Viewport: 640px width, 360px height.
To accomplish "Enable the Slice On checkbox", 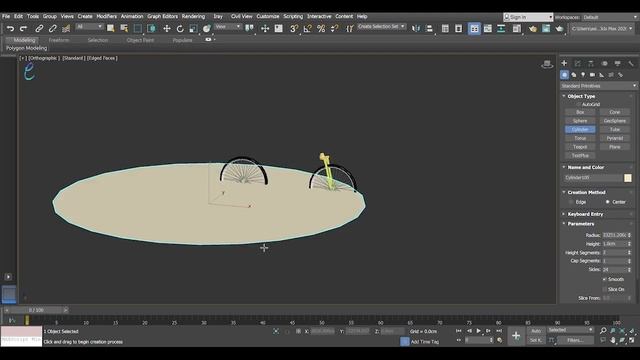I will point(604,289).
